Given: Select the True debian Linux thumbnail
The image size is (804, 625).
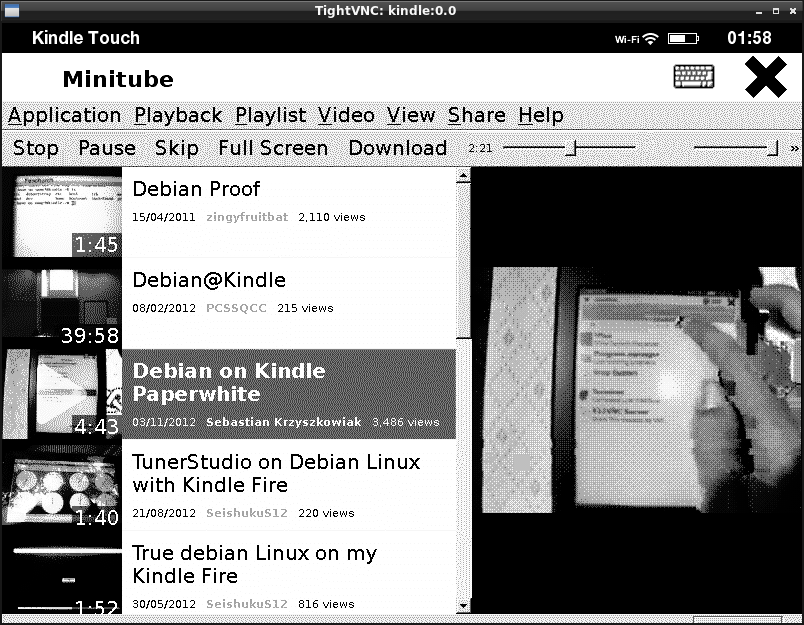Looking at the screenshot, I should click(62, 572).
